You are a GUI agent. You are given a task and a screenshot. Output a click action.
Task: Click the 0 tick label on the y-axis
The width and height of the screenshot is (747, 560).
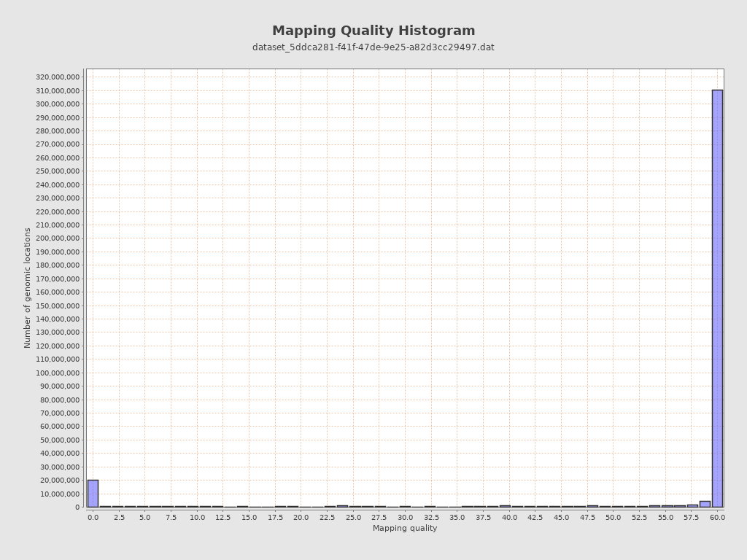[77, 507]
